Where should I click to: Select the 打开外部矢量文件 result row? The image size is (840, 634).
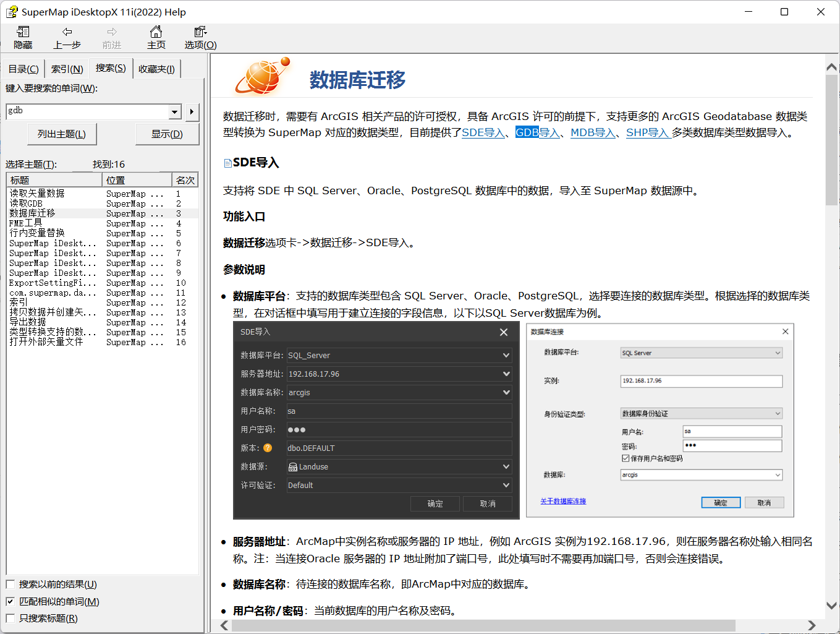pyautogui.click(x=103, y=342)
